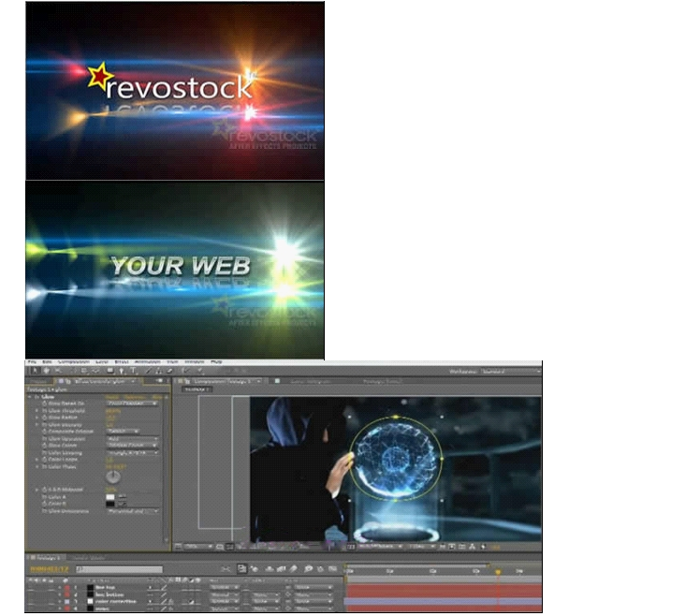Toggle visibility of the color correction layer
The width and height of the screenshot is (700, 616).
point(31,602)
